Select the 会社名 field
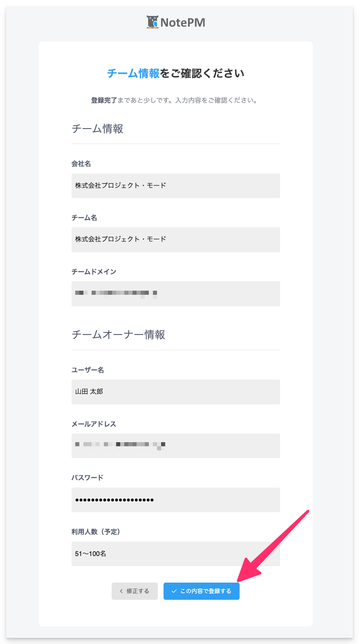The width and height of the screenshot is (359, 644). [176, 186]
